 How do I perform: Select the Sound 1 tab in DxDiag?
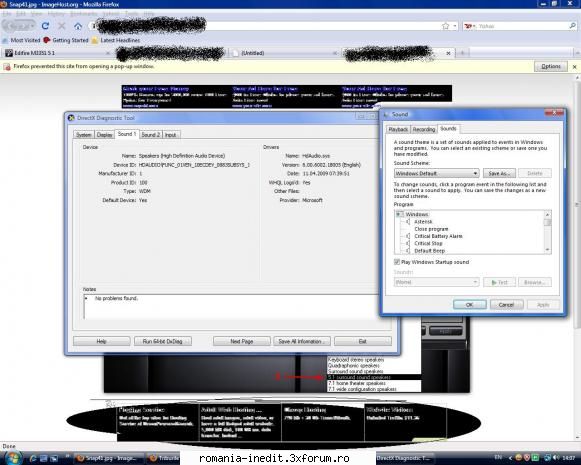click(x=127, y=134)
